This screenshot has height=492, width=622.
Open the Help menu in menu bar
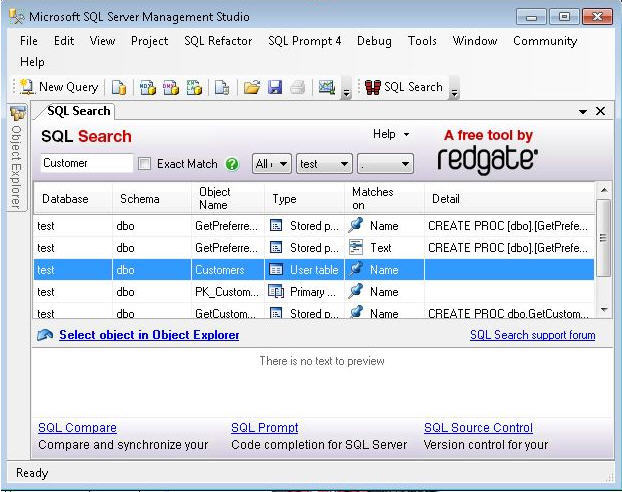pos(32,62)
